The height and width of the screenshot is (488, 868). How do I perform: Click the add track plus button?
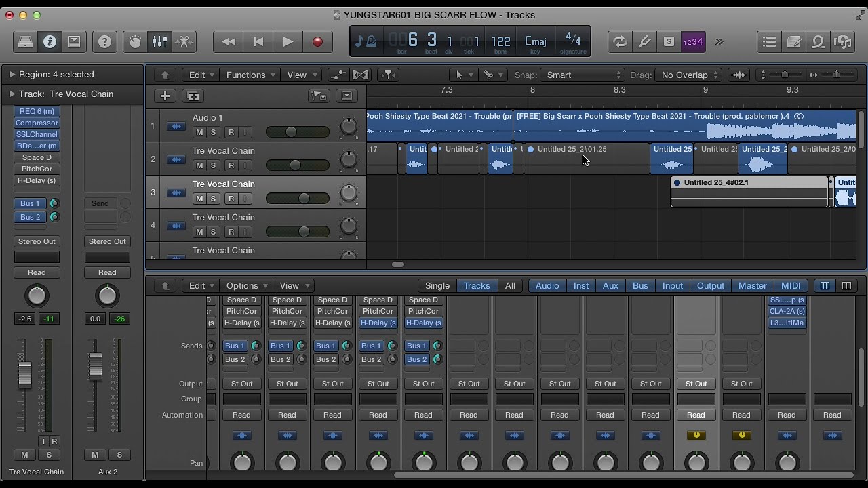(x=165, y=96)
